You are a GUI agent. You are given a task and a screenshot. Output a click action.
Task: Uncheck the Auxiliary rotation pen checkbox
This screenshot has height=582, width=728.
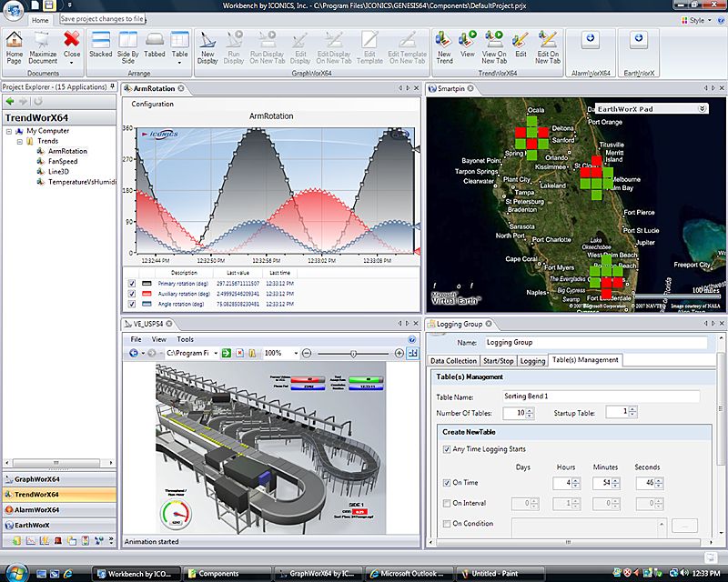tap(131, 294)
